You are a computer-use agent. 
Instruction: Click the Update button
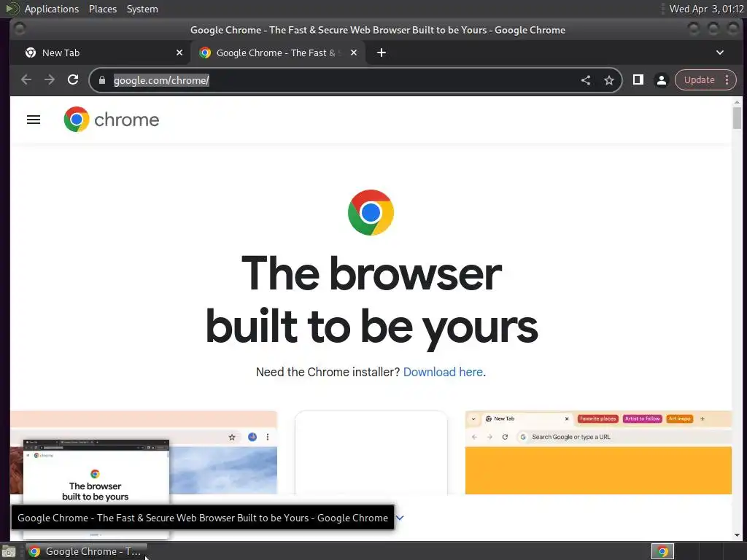coord(699,80)
